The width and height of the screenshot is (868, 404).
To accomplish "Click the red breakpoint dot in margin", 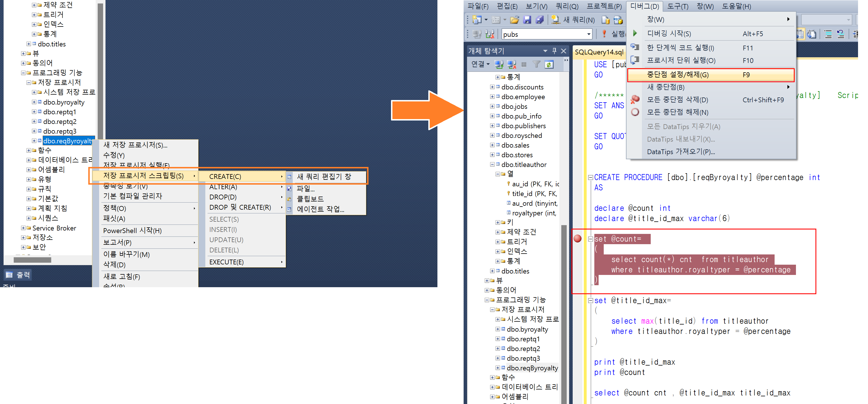I will 578,239.
